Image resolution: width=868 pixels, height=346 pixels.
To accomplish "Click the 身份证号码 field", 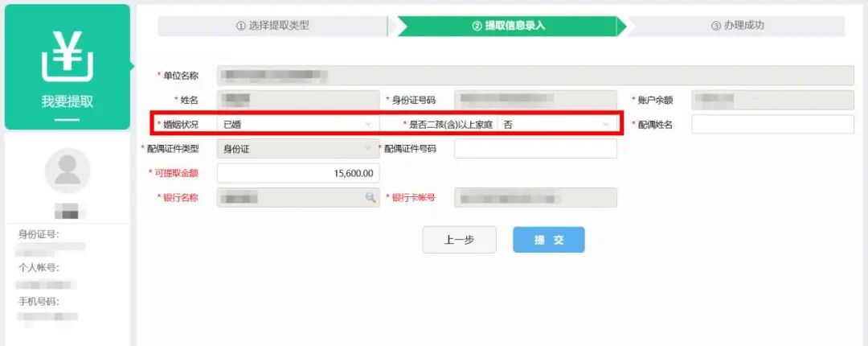I will 535,100.
